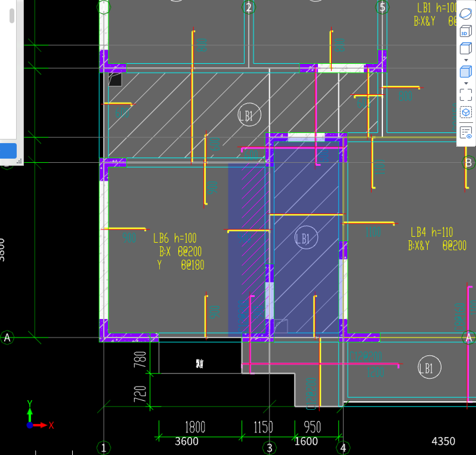Viewport: 476px width, 455px height.
Task: Select the top-face view cube icon
Action: tap(466, 48)
